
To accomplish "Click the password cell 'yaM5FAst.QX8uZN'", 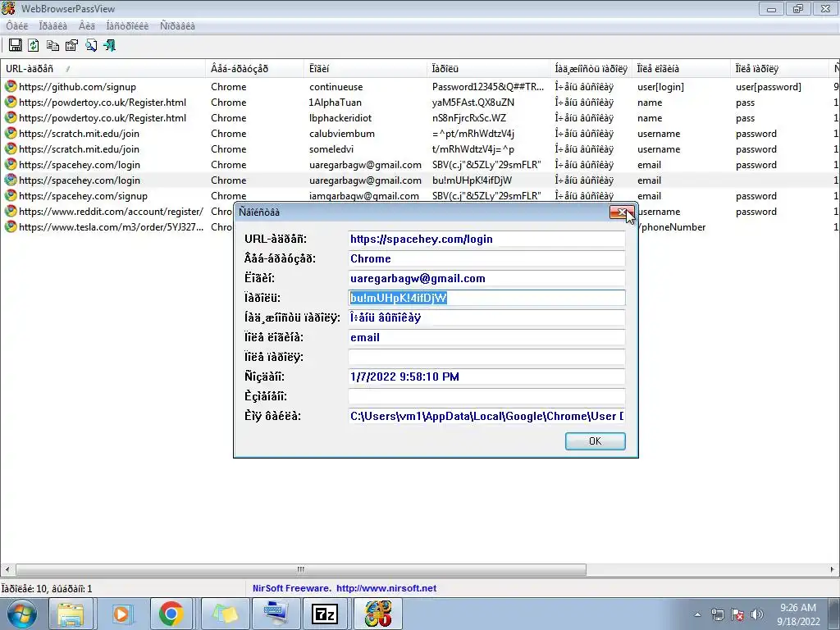I will click(x=473, y=103).
